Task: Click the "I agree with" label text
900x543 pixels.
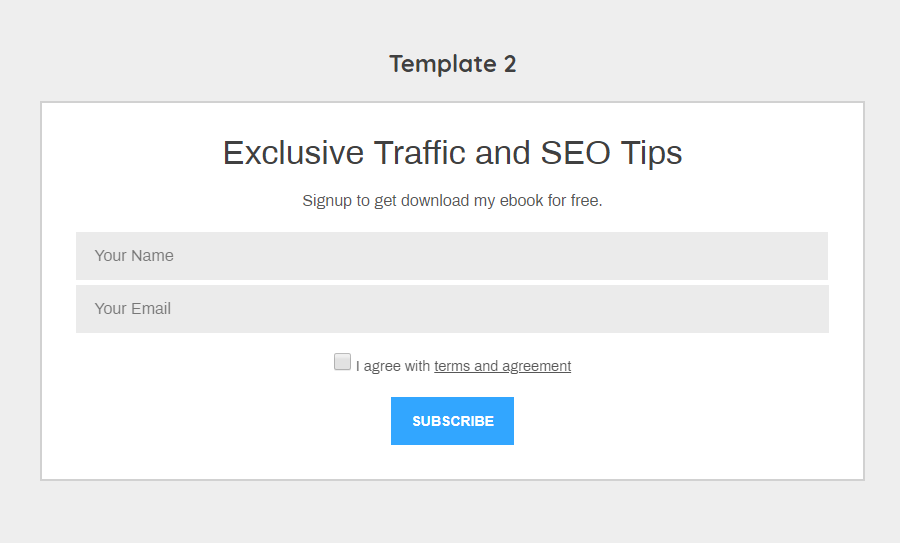Action: (x=393, y=366)
